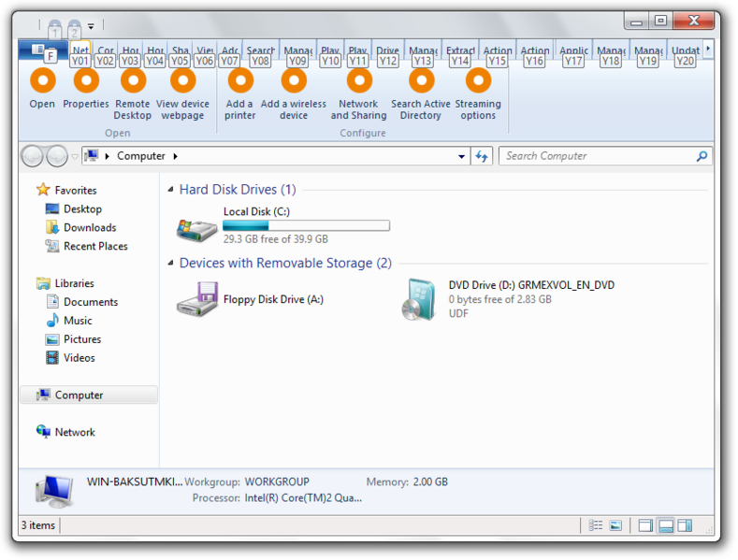
Task: Click the Forward navigation arrow
Action: click(57, 156)
